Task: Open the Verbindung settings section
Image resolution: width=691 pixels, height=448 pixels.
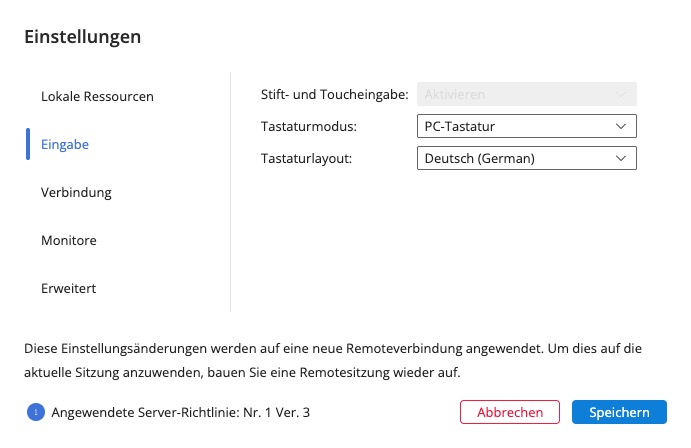Action: click(76, 192)
